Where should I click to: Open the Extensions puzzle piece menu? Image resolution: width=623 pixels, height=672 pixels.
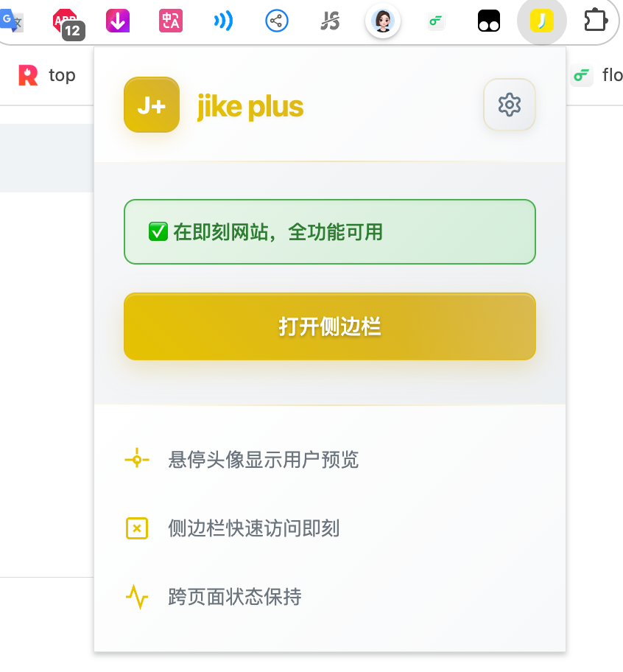[x=595, y=21]
